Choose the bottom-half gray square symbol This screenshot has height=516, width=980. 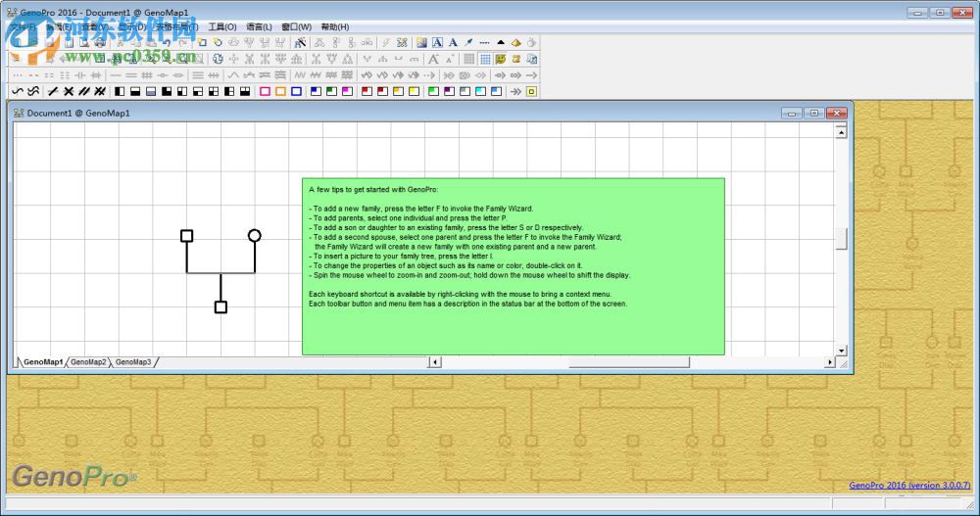(x=151, y=91)
